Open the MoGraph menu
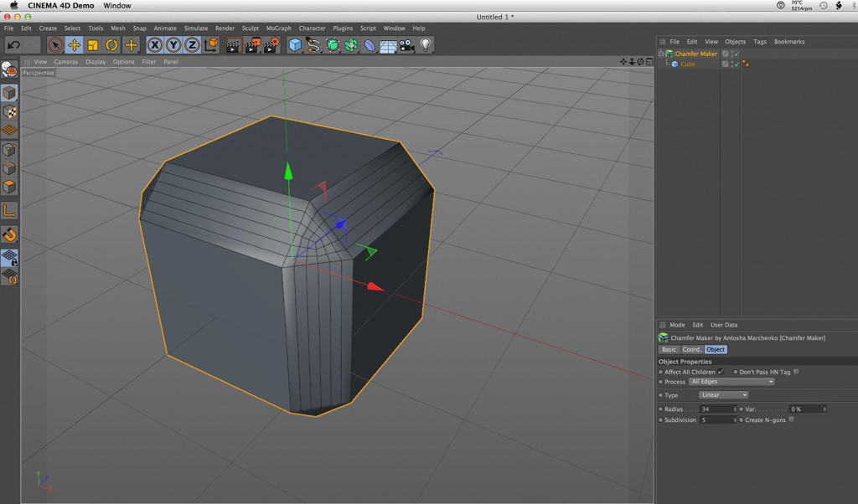858x504 pixels. [x=277, y=27]
